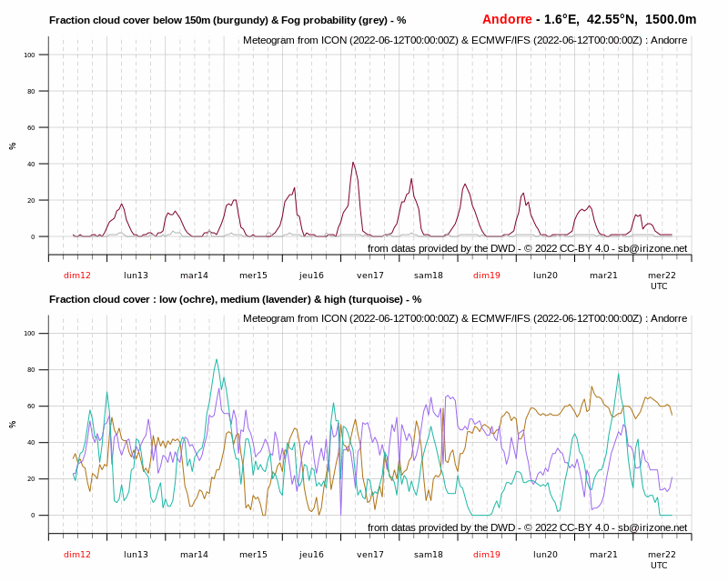Image resolution: width=728 pixels, height=582 pixels.
Task: Click the Meteogram source line in the bottom chart
Action: point(465,319)
